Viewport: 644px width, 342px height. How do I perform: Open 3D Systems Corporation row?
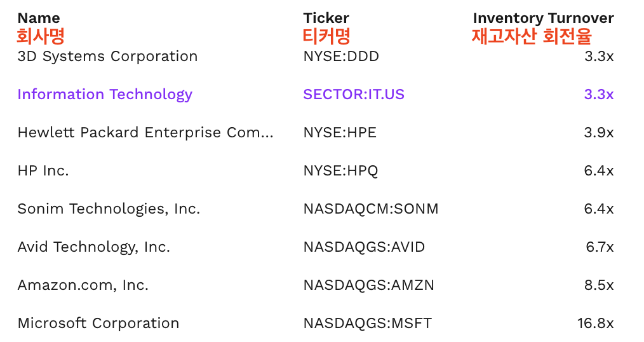click(107, 56)
